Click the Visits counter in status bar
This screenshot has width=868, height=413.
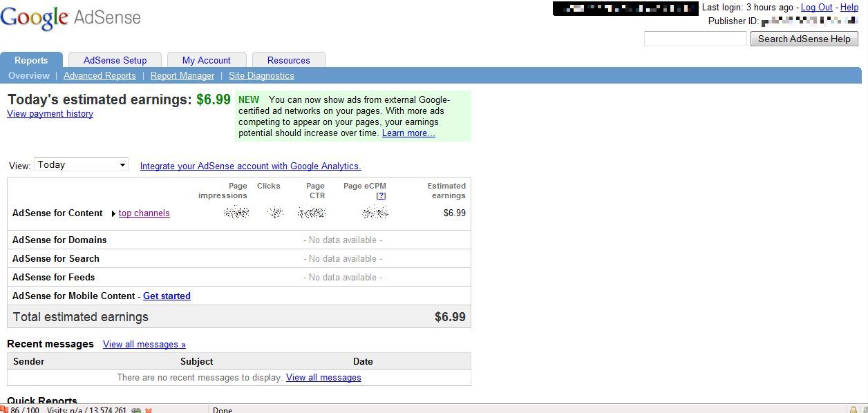[x=86, y=410]
